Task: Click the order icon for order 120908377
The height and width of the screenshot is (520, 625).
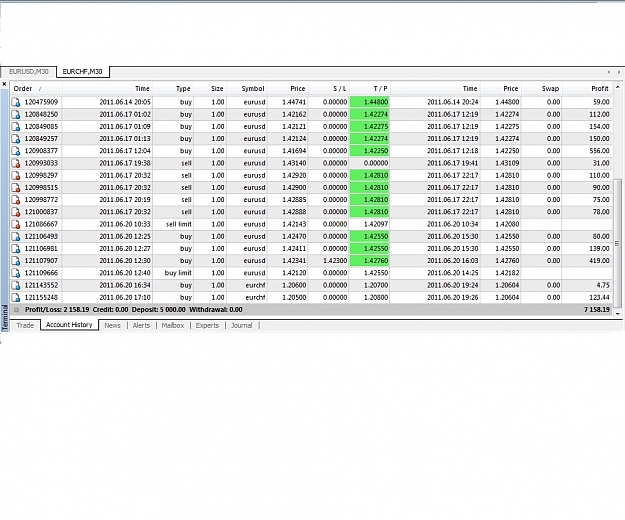Action: (x=16, y=151)
